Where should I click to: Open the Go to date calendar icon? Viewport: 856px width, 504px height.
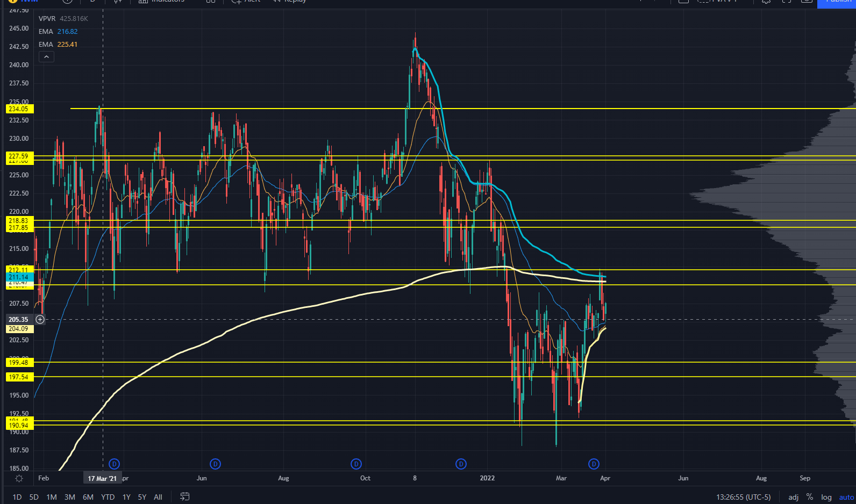point(184,496)
